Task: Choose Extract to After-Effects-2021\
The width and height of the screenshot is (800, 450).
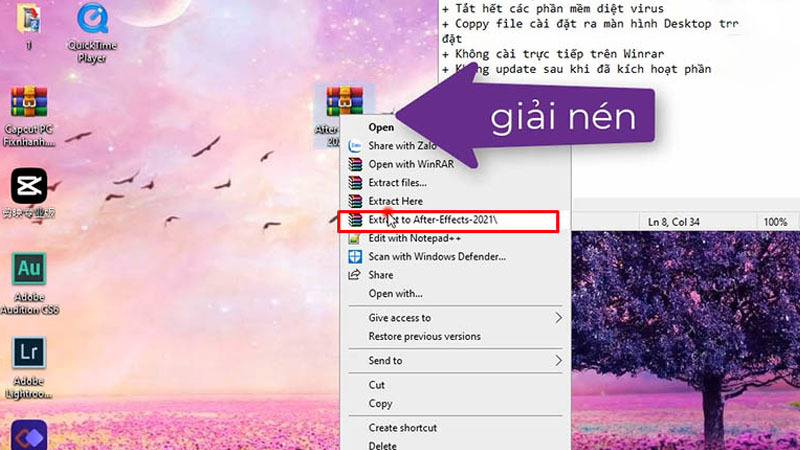Action: [x=433, y=220]
